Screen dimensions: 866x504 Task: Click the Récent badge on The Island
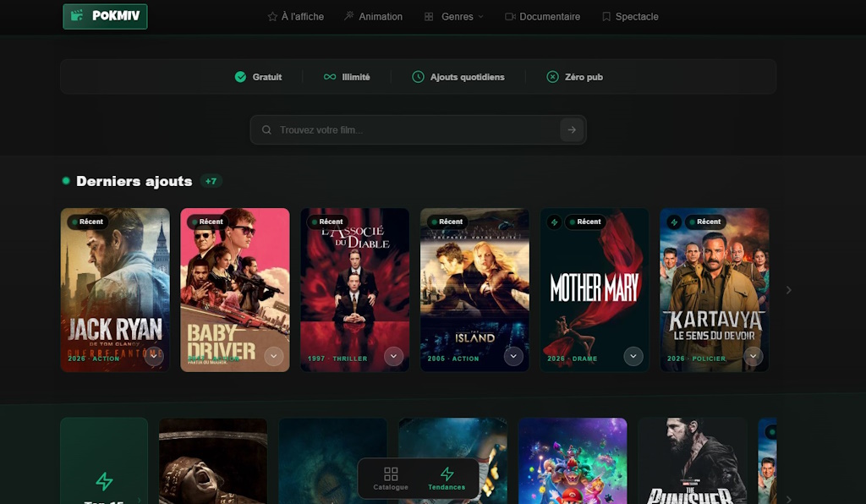pos(447,222)
